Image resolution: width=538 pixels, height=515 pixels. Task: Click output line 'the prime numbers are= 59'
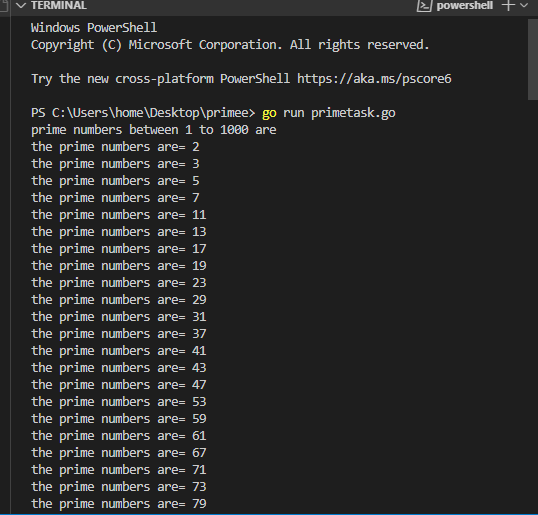[119, 419]
